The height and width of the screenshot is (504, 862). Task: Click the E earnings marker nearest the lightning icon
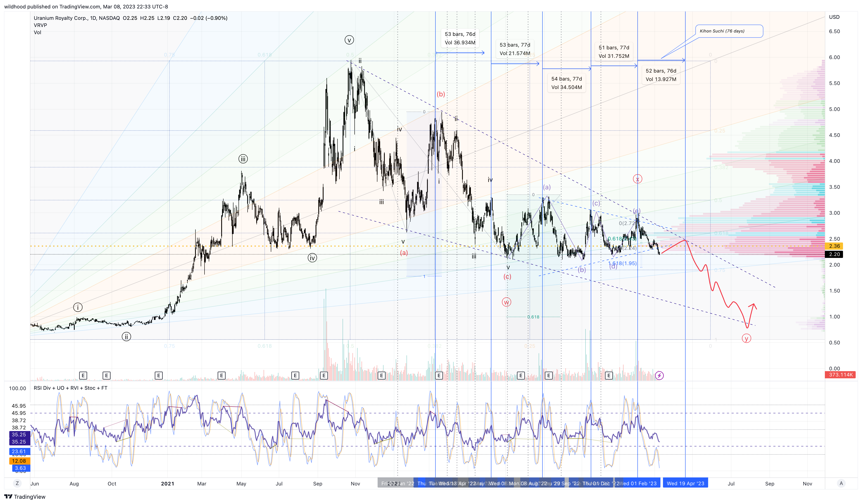coord(609,376)
